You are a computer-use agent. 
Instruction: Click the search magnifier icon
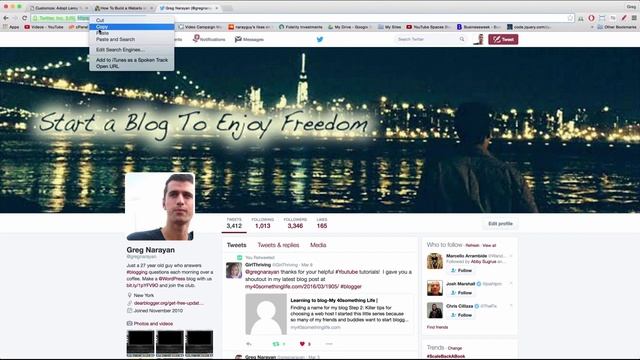[x=462, y=39]
